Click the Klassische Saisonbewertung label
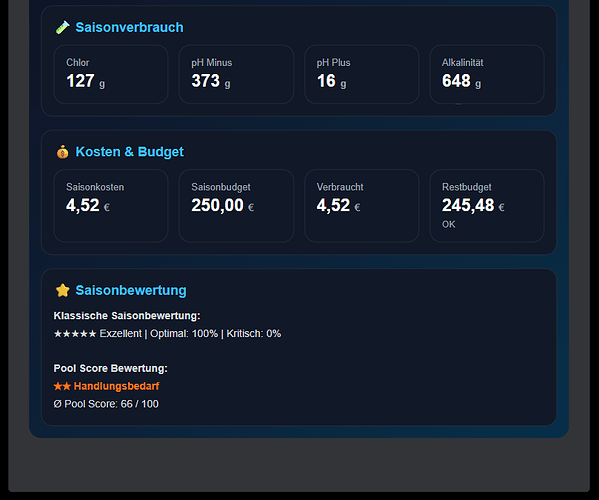 pyautogui.click(x=127, y=316)
